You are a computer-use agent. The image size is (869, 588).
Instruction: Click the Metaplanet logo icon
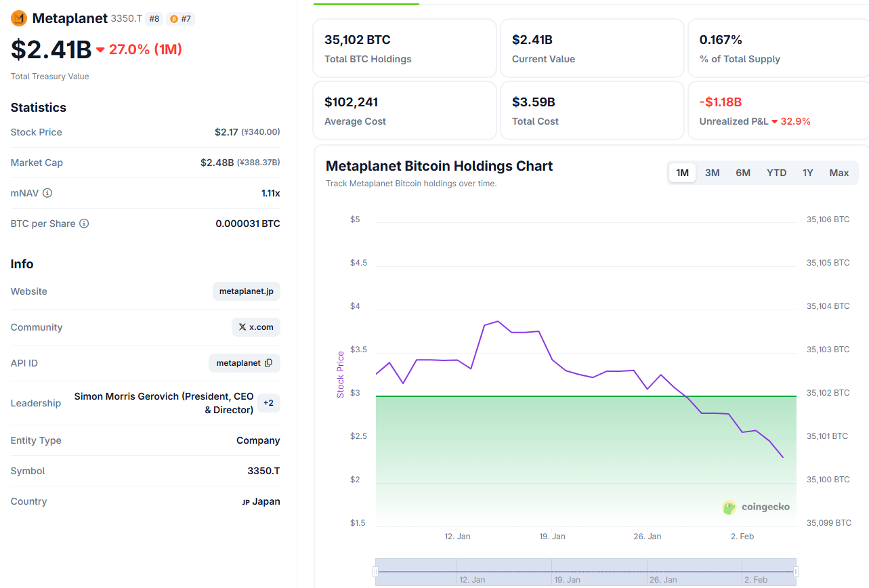19,19
